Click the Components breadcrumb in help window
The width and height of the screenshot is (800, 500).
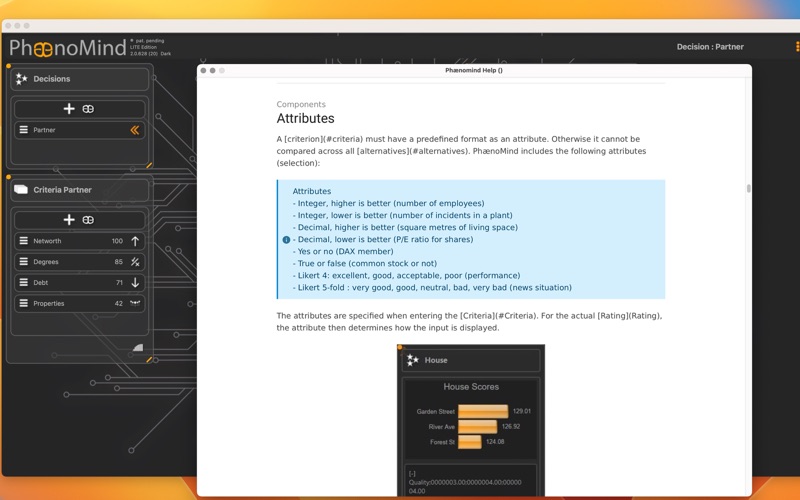click(x=301, y=104)
